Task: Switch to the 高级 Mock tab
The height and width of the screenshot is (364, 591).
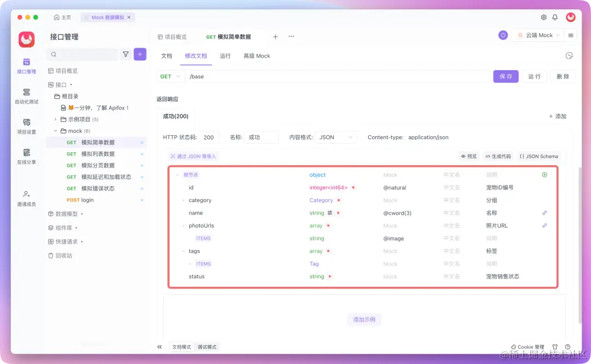Action: pos(257,56)
